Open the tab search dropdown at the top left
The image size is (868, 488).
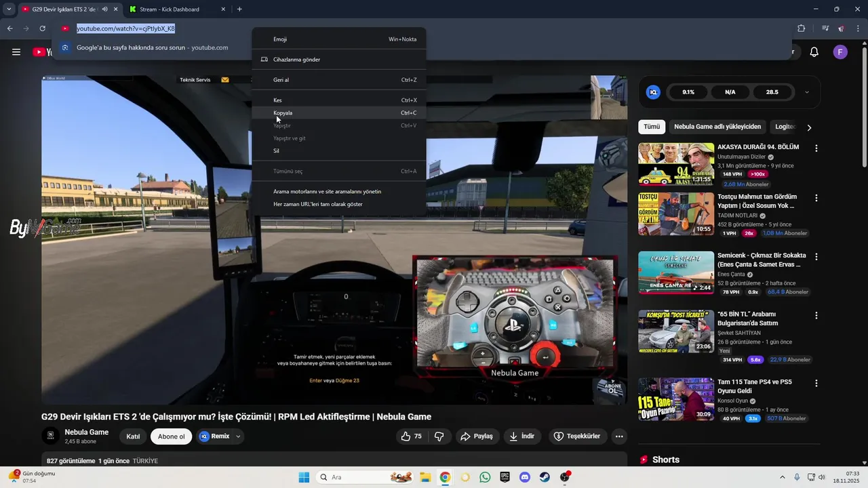coord(9,9)
